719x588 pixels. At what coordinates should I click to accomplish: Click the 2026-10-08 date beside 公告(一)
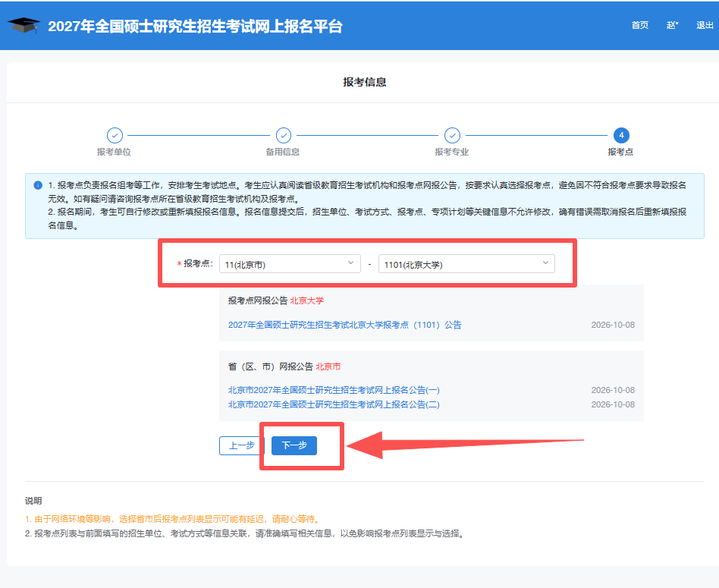613,390
